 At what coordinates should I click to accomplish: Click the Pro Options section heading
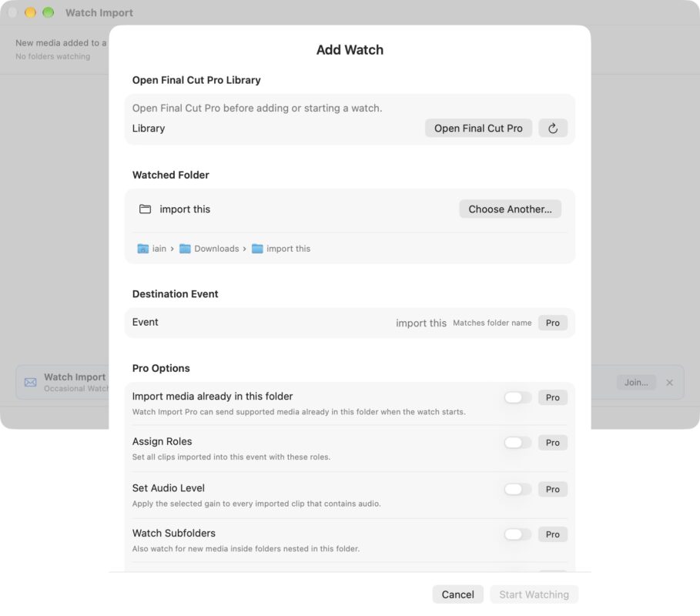[161, 368]
